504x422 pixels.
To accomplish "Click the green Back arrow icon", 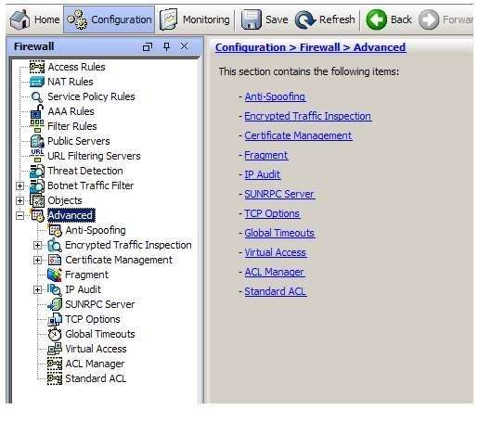I will pyautogui.click(x=376, y=19).
